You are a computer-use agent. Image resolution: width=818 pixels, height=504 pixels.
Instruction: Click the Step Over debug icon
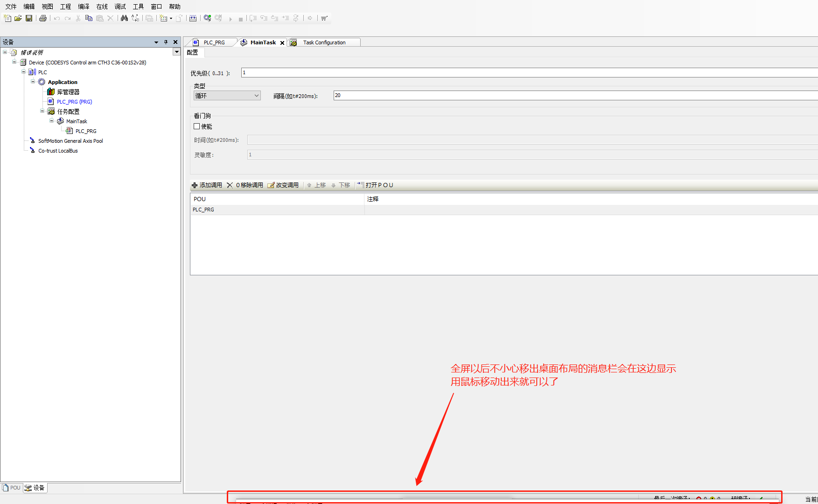pyautogui.click(x=253, y=18)
